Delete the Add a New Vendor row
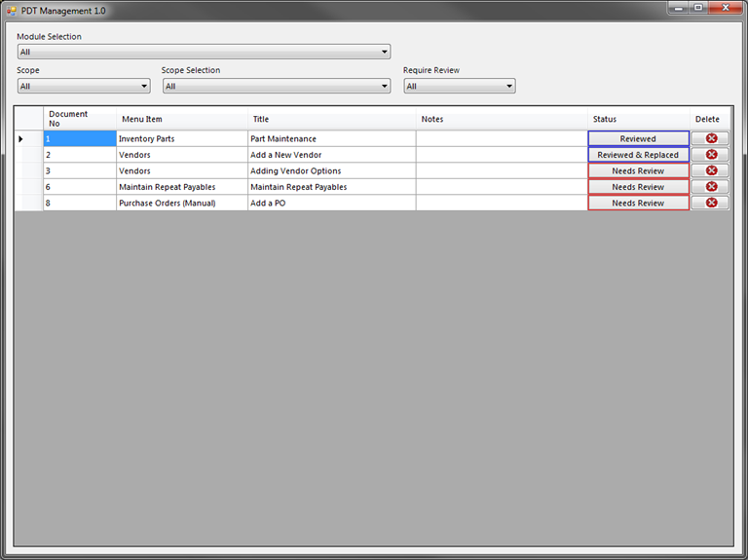The image size is (748, 560). pyautogui.click(x=710, y=155)
